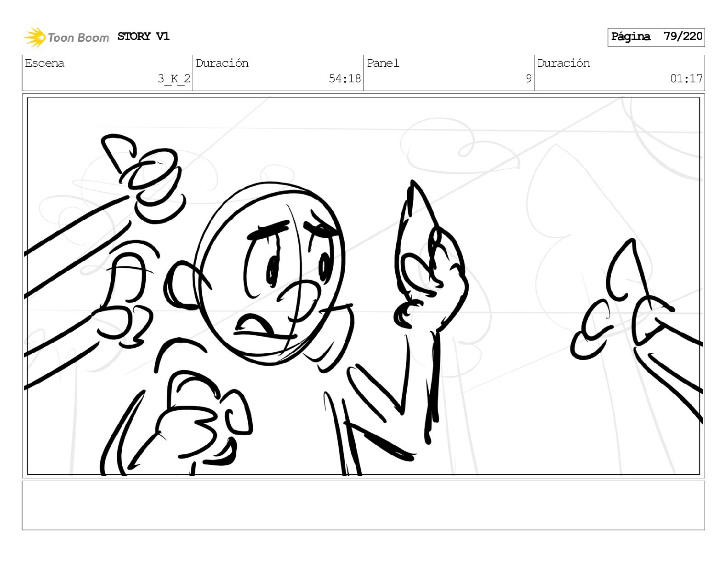Click the storyboard panel sketch thumbnail
The image size is (728, 563).
point(363,286)
